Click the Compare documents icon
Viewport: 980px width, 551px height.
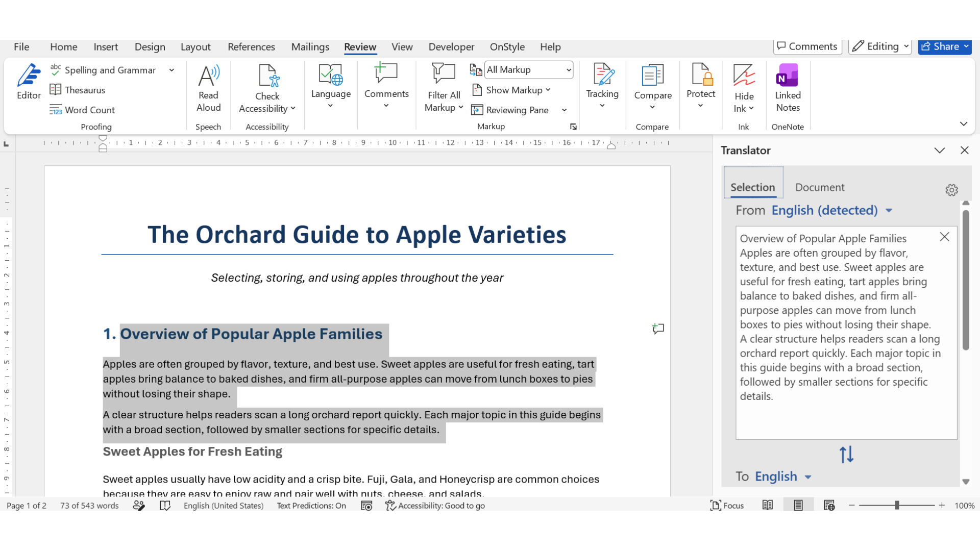[x=652, y=76]
